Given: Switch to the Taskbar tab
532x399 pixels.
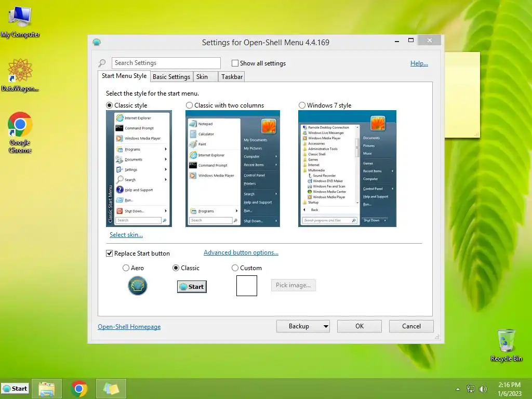Looking at the screenshot, I should coord(232,77).
